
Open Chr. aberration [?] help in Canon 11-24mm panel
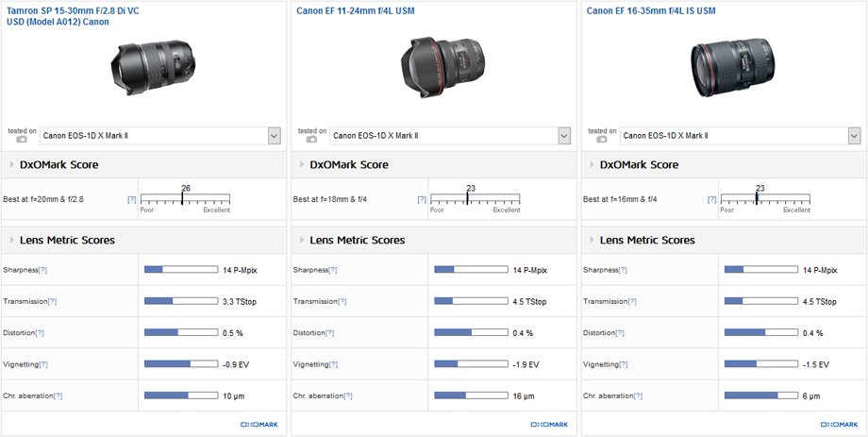click(x=347, y=396)
